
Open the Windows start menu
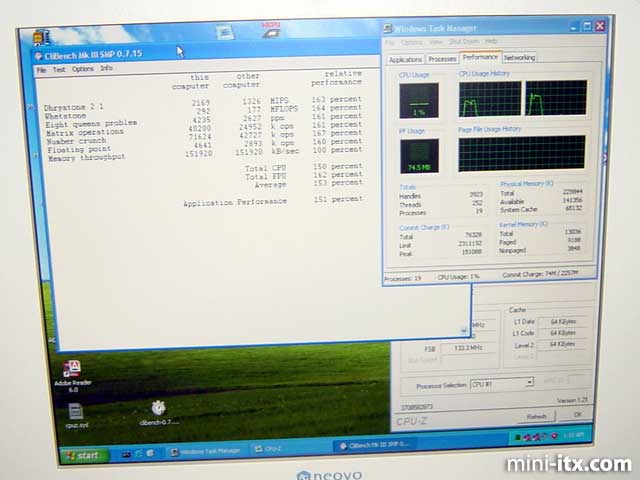tap(85, 455)
